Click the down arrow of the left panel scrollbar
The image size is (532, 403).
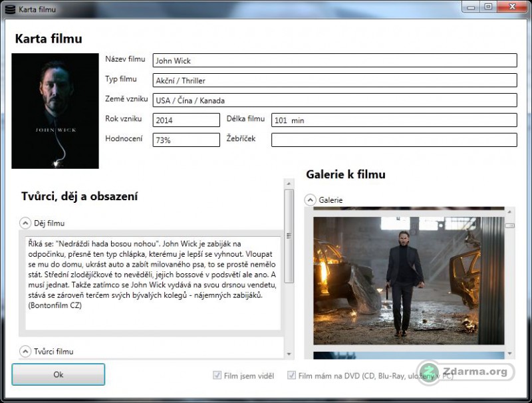click(x=289, y=354)
